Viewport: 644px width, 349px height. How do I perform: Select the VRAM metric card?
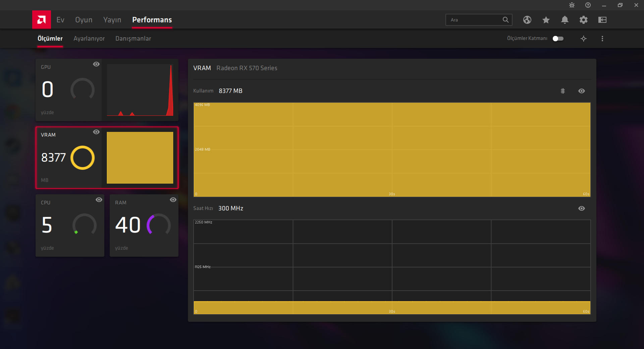[107, 158]
